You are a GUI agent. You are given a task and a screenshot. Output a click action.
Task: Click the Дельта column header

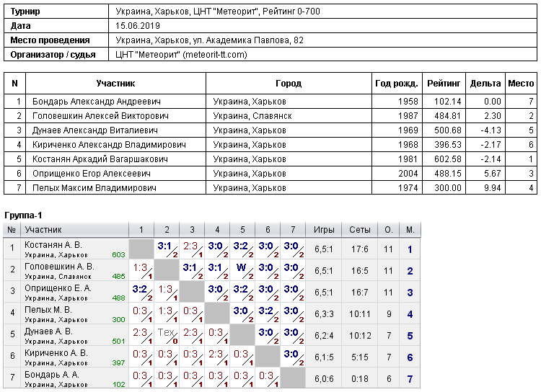click(485, 83)
